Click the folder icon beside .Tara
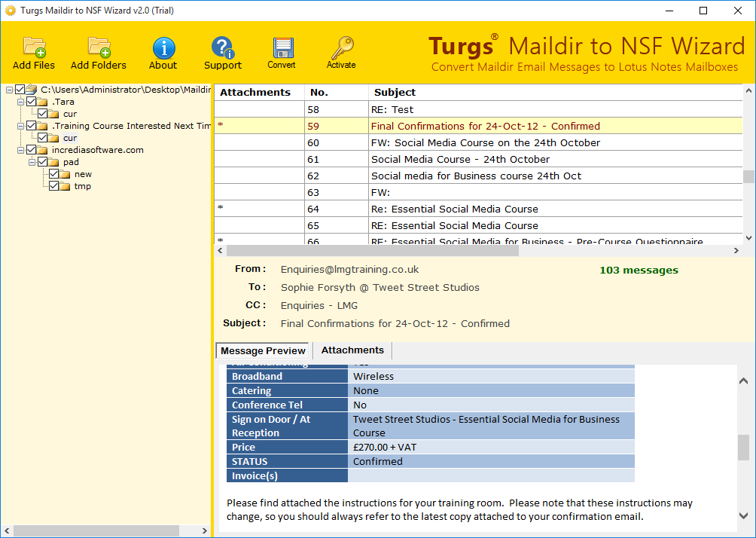The width and height of the screenshot is (756, 538). pos(43,102)
